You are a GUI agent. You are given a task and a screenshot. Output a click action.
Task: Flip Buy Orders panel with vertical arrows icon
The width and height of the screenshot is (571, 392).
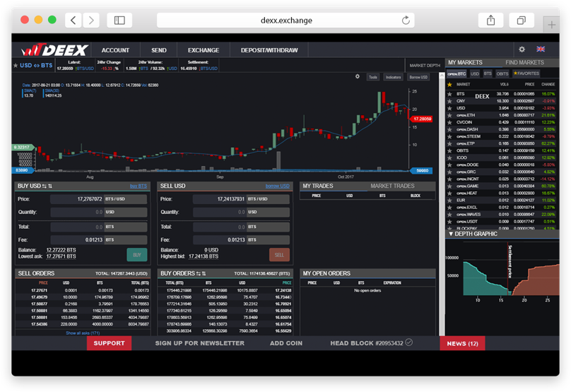point(204,273)
